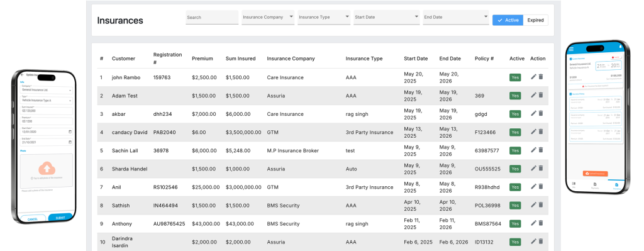The width and height of the screenshot is (644, 251).
Task: Toggle the Active filter button
Action: click(x=508, y=20)
